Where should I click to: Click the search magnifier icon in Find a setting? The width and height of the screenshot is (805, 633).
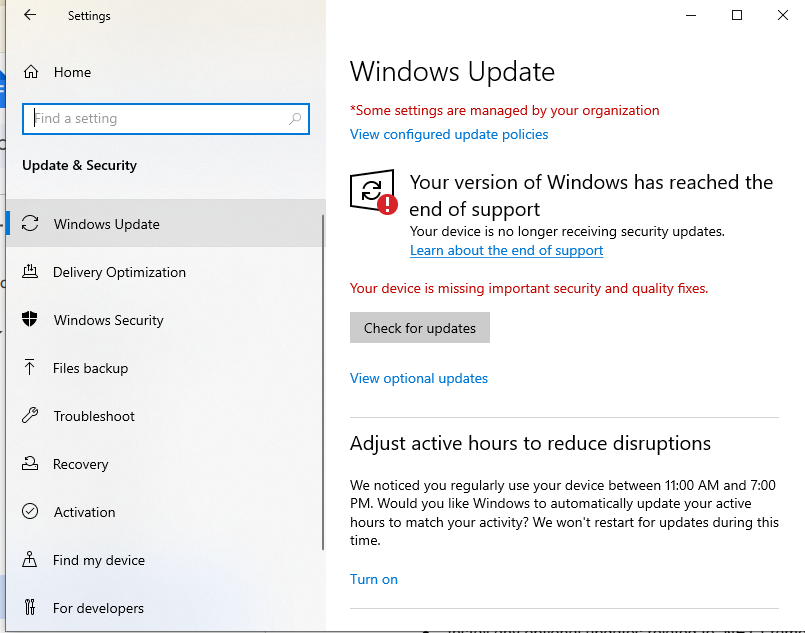pyautogui.click(x=295, y=119)
